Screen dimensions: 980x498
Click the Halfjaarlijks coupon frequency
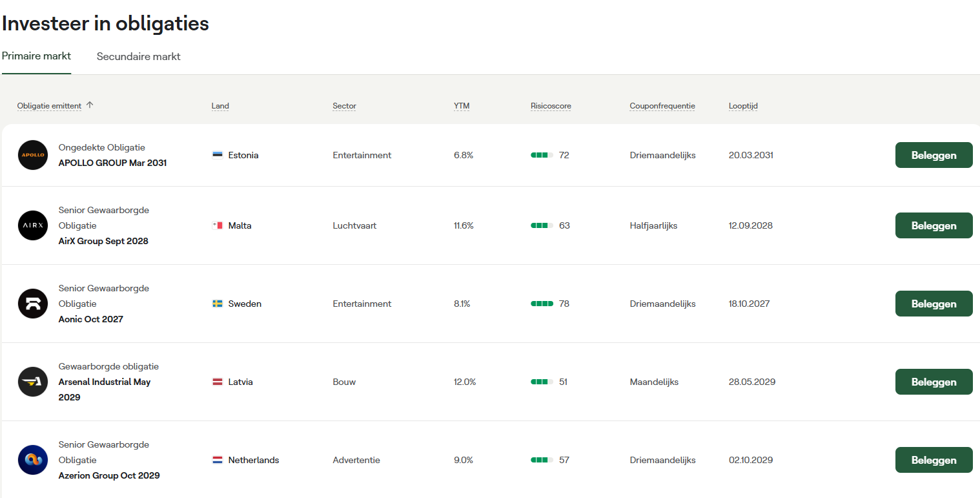pos(653,225)
